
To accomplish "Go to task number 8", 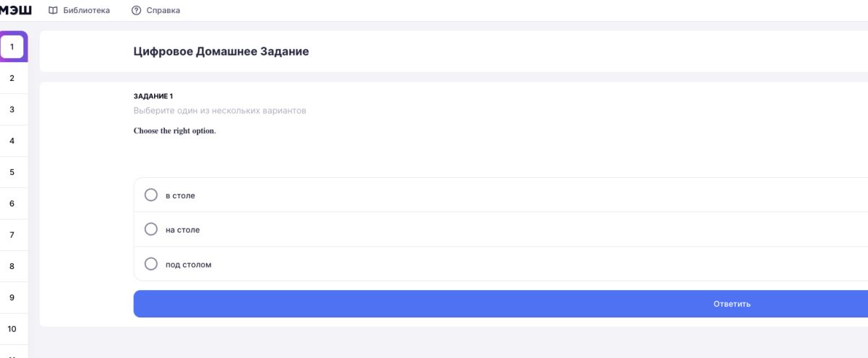I will click(x=12, y=266).
